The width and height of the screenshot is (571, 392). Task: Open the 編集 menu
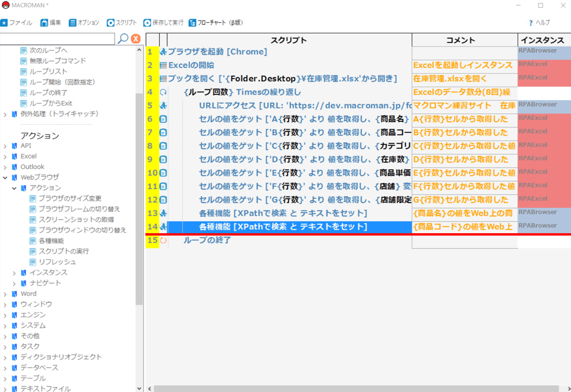51,22
